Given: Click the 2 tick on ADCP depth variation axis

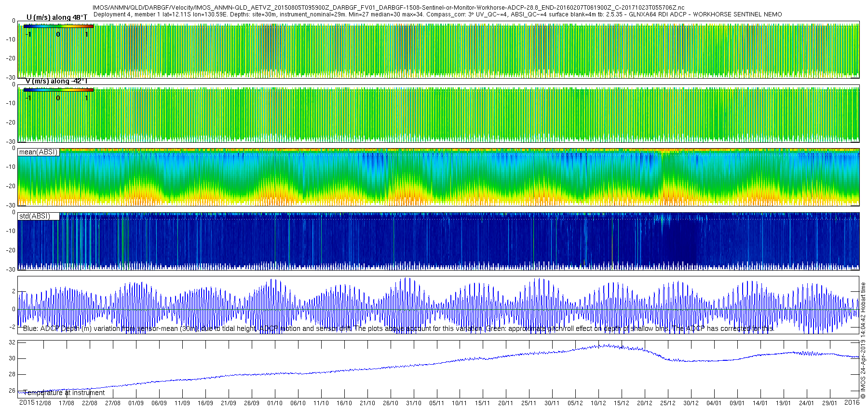Looking at the screenshot, I should 14,291.
